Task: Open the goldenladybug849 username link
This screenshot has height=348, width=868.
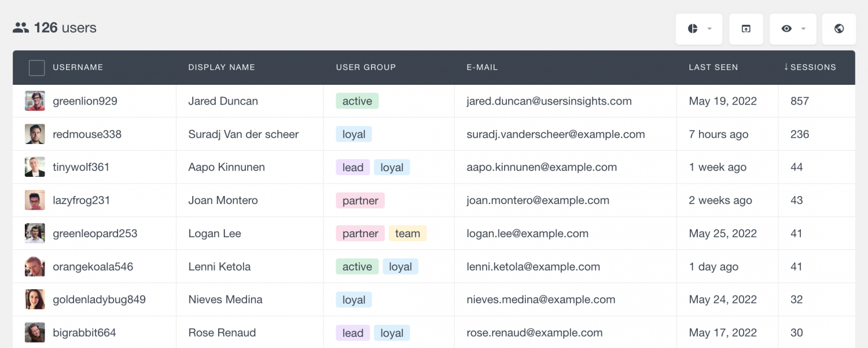Action: pos(99,299)
